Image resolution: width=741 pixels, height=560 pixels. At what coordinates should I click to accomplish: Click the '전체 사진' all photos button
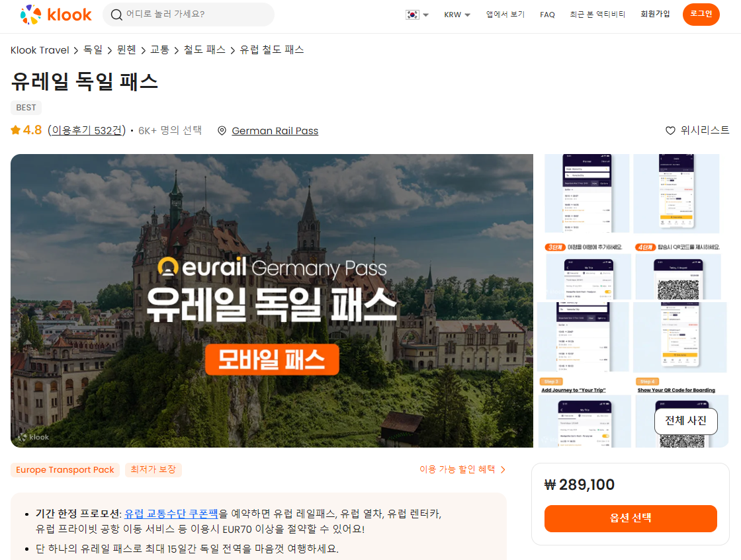[685, 420]
